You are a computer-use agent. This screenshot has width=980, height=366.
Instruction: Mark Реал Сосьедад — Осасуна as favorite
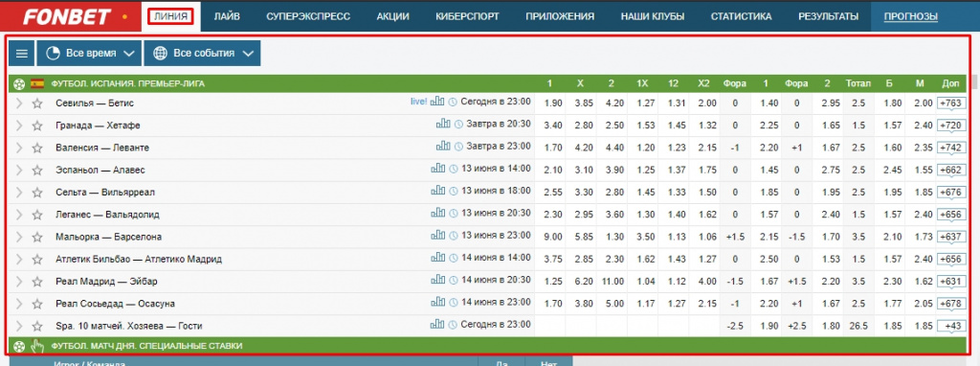click(37, 304)
